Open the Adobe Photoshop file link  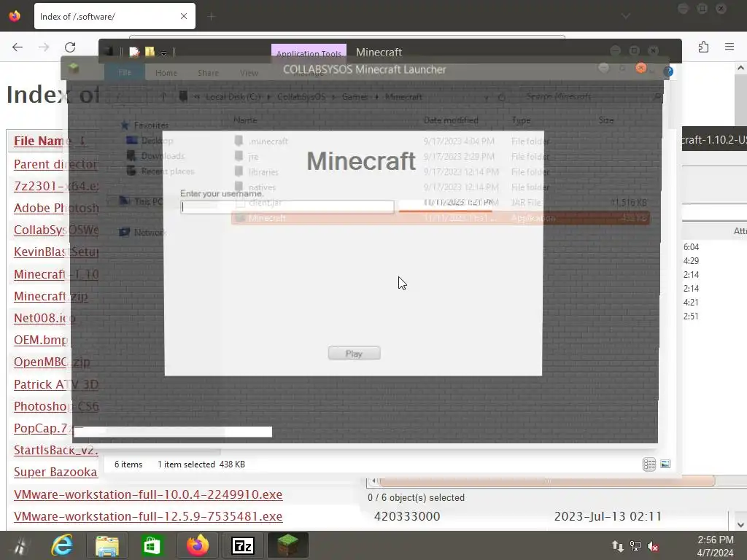[x=56, y=208]
